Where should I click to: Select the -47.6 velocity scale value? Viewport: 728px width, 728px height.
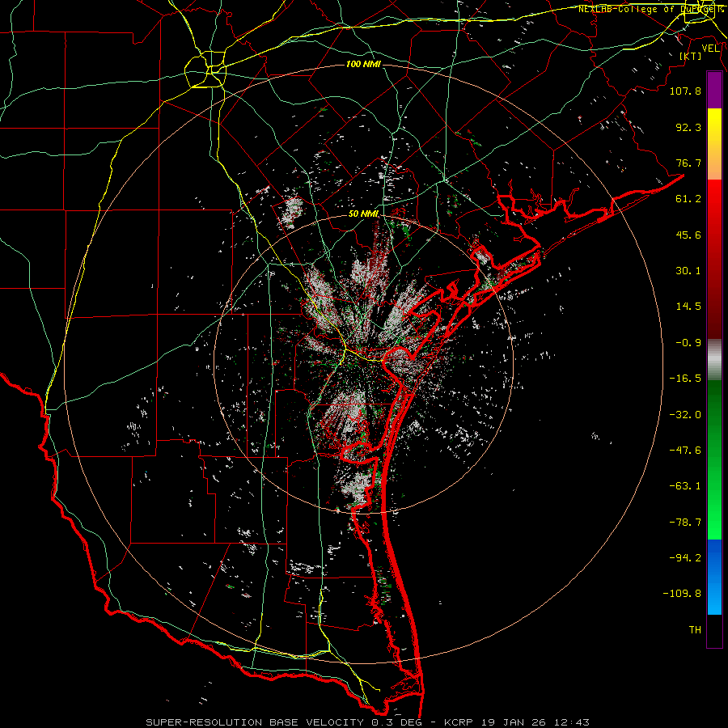tap(685, 451)
